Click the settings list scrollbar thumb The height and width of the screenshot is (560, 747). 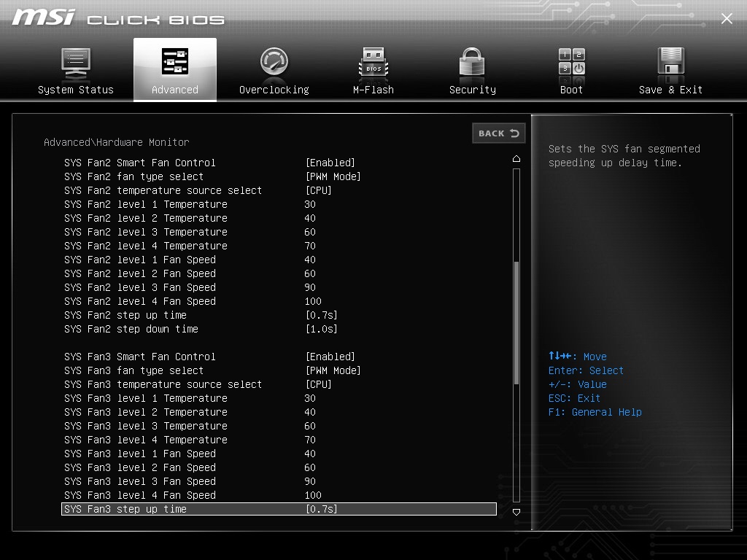(x=516, y=323)
